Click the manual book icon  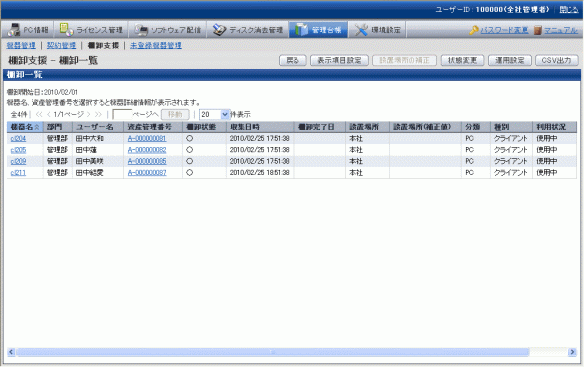point(537,30)
